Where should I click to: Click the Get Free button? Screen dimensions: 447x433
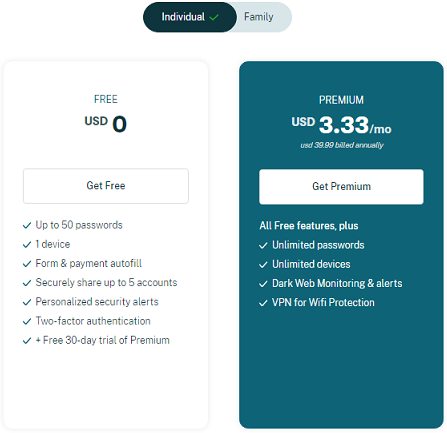pos(106,186)
